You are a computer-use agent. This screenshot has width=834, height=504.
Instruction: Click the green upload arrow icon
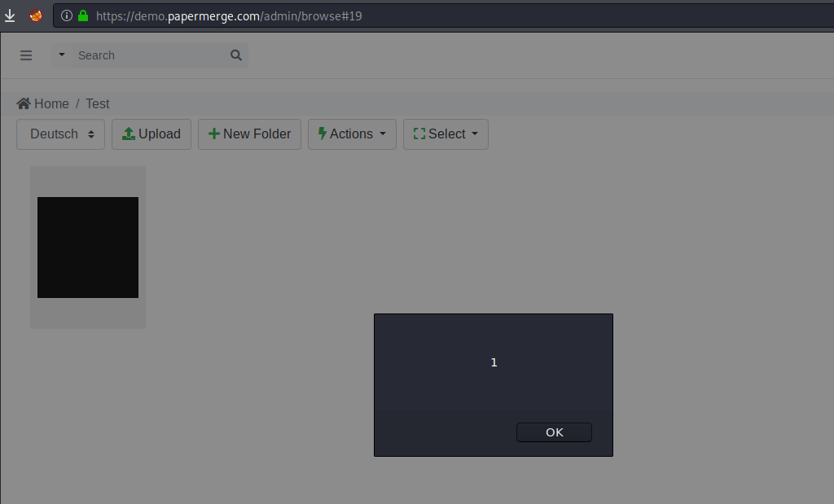pos(129,134)
